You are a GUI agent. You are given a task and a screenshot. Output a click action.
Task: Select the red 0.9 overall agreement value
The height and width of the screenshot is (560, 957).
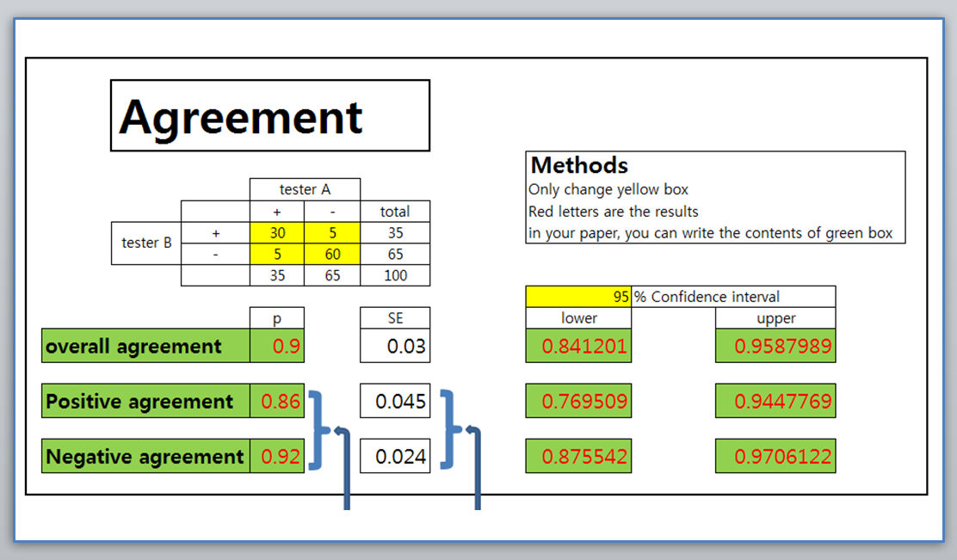(284, 346)
